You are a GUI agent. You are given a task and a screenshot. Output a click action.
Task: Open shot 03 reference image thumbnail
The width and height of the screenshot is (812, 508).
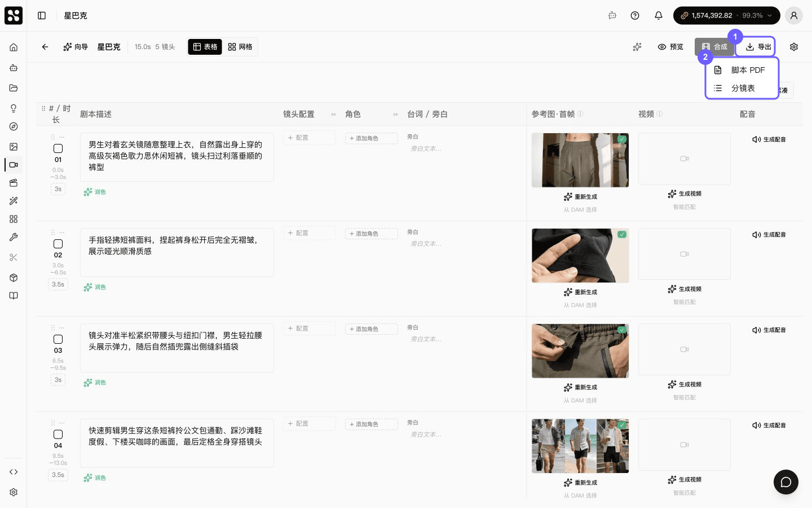pos(580,351)
